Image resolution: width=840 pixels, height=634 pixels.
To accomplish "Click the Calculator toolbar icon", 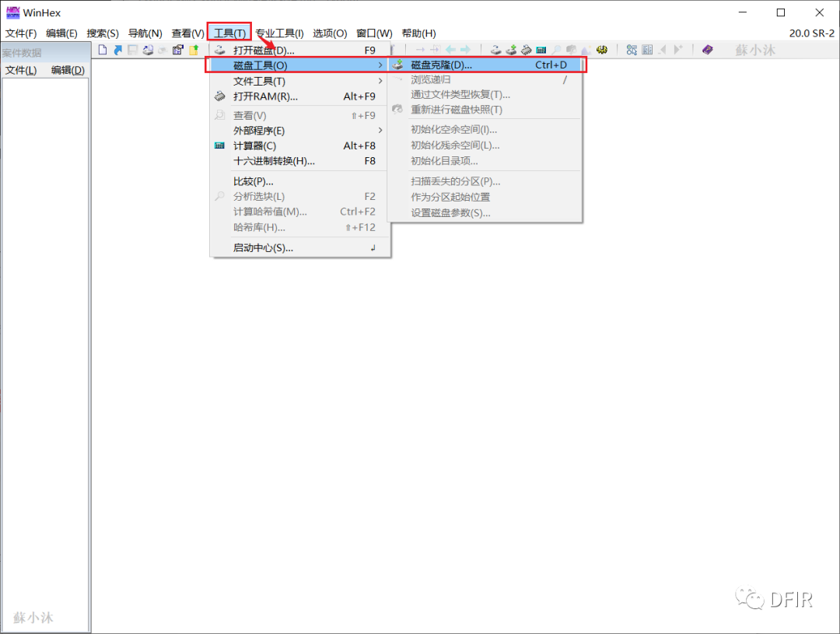I will pos(541,50).
